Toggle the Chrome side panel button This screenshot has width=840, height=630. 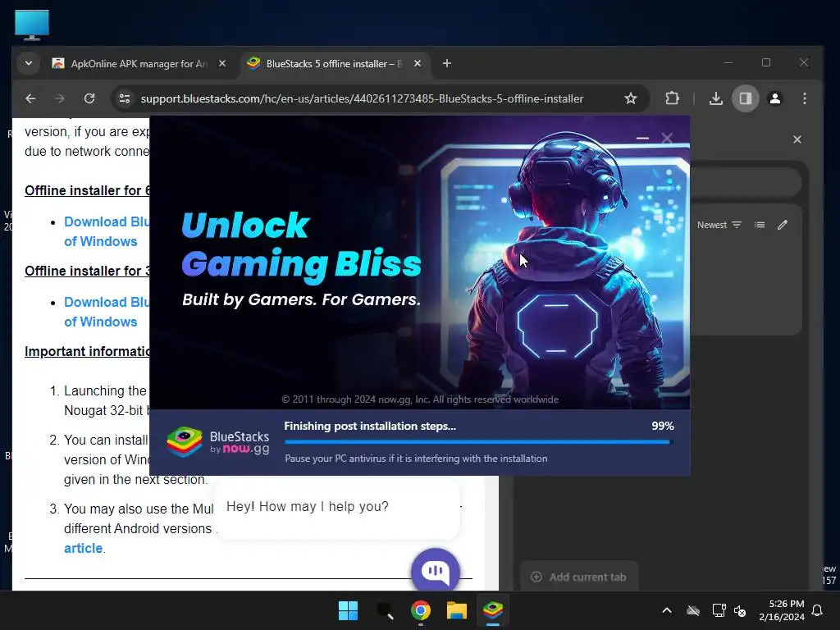[745, 98]
